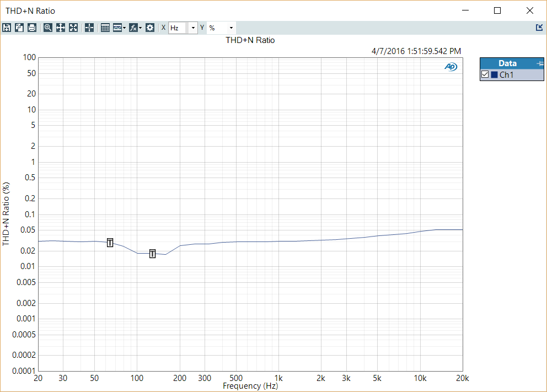Click the 1k frequency axis tick label
Viewport: 547px width, 392px height.
click(x=278, y=378)
